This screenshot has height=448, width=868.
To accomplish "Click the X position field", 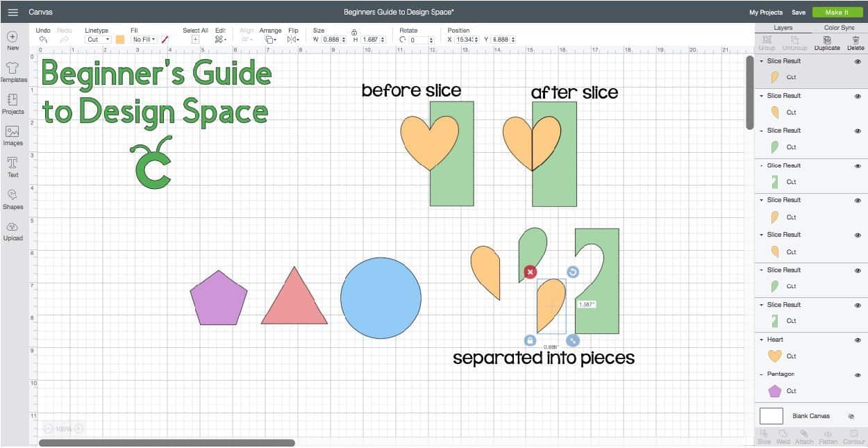I will coord(468,40).
